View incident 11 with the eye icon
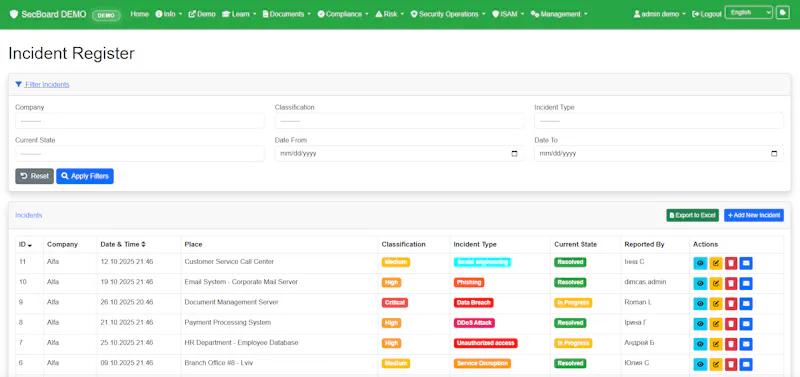 pos(700,263)
